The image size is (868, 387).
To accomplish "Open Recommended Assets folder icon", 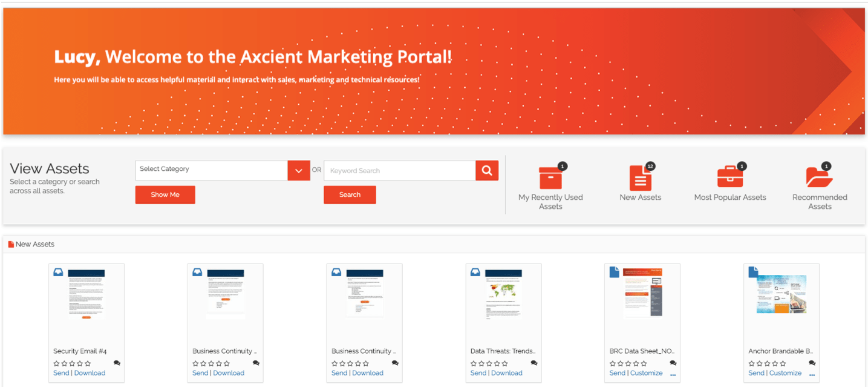I will pos(820,177).
